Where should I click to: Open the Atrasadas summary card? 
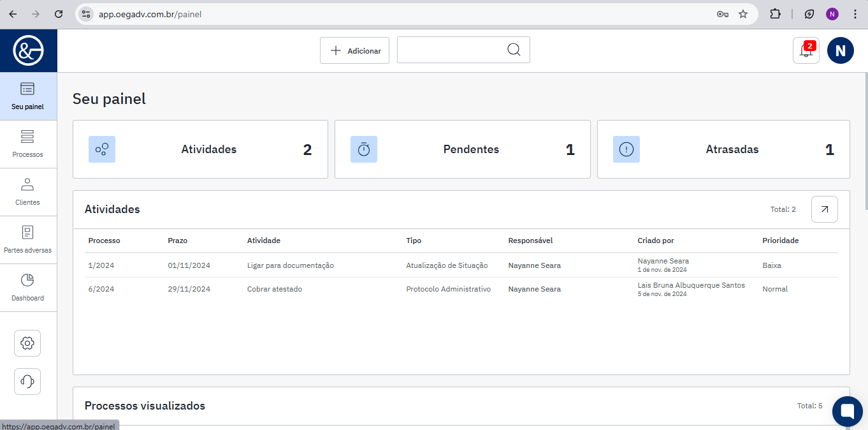pyautogui.click(x=723, y=149)
